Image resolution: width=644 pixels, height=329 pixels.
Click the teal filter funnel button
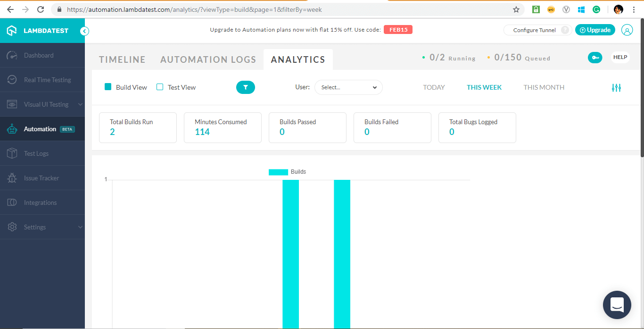pos(245,87)
